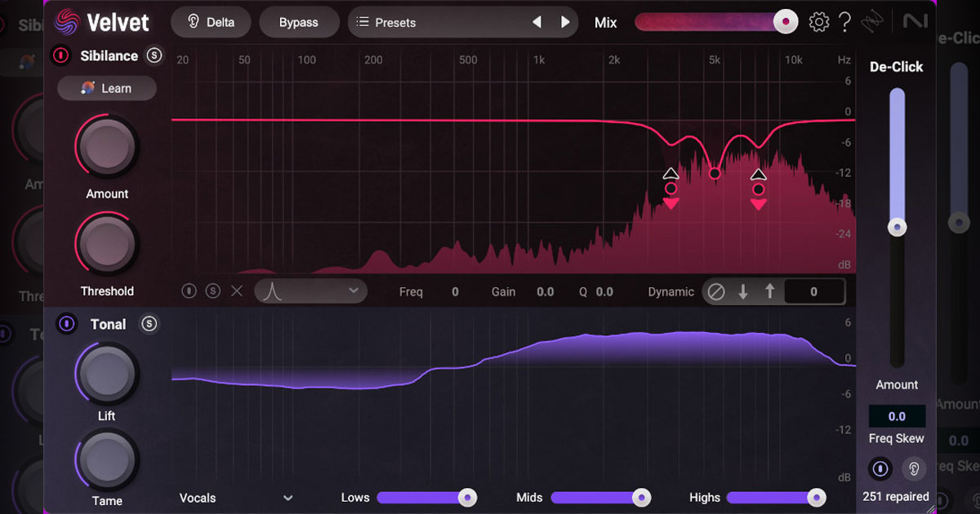Adjust the Mids slider handle
The height and width of the screenshot is (514, 980).
click(x=642, y=497)
